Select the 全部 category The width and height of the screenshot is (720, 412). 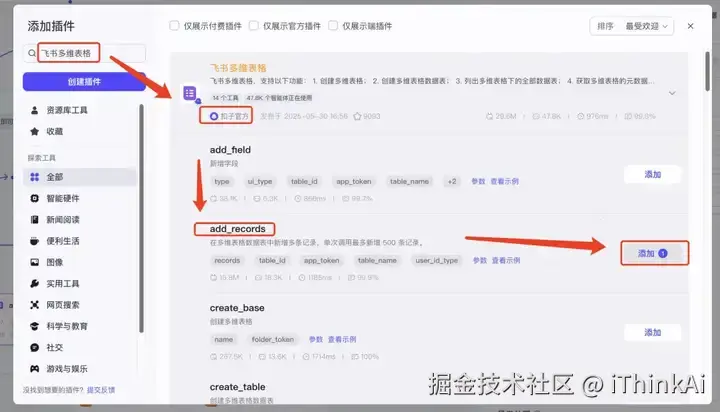click(x=80, y=177)
